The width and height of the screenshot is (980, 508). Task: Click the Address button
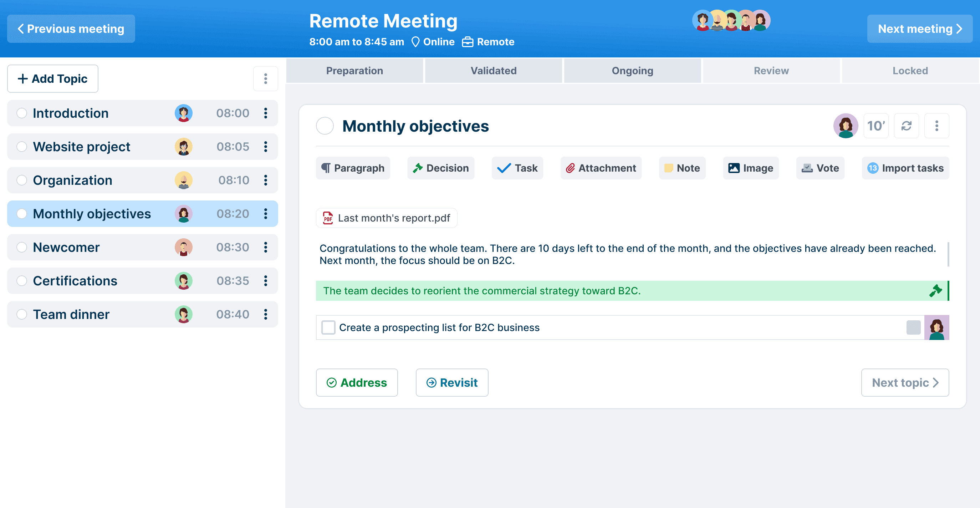tap(357, 382)
